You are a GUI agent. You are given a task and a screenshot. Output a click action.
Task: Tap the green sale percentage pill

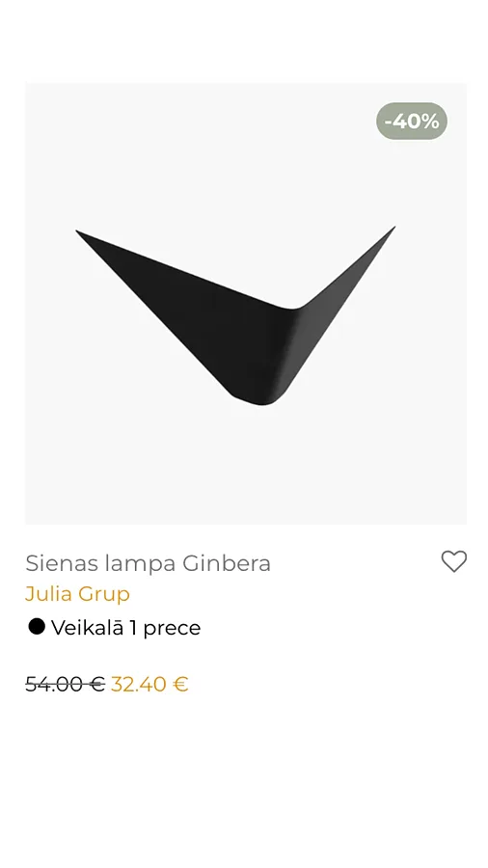pos(412,121)
